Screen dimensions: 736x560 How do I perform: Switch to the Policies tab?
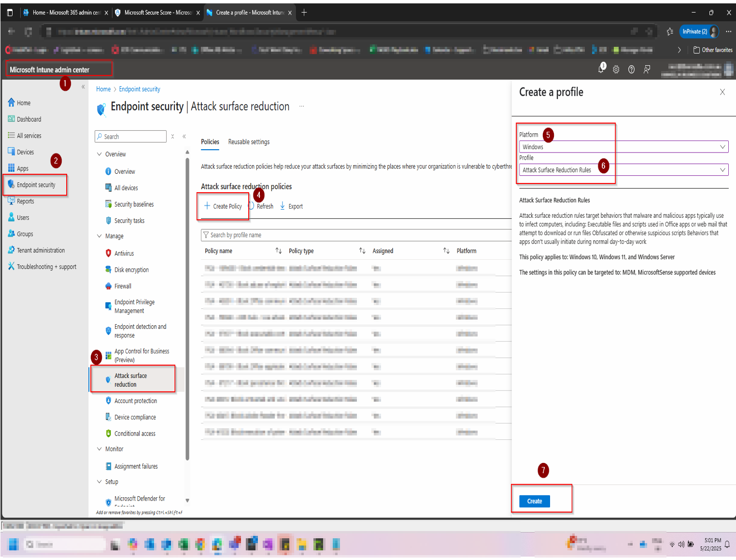[x=210, y=142]
